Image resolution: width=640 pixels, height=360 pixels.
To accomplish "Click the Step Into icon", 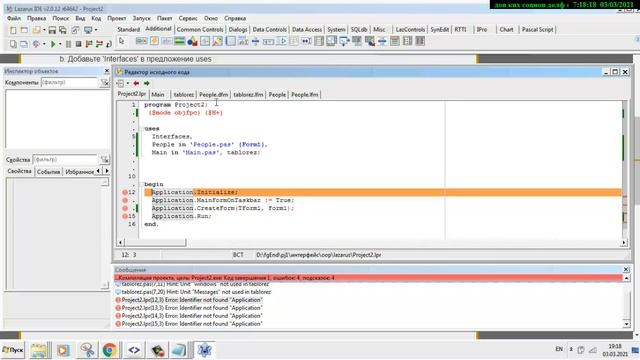I will (x=89, y=44).
